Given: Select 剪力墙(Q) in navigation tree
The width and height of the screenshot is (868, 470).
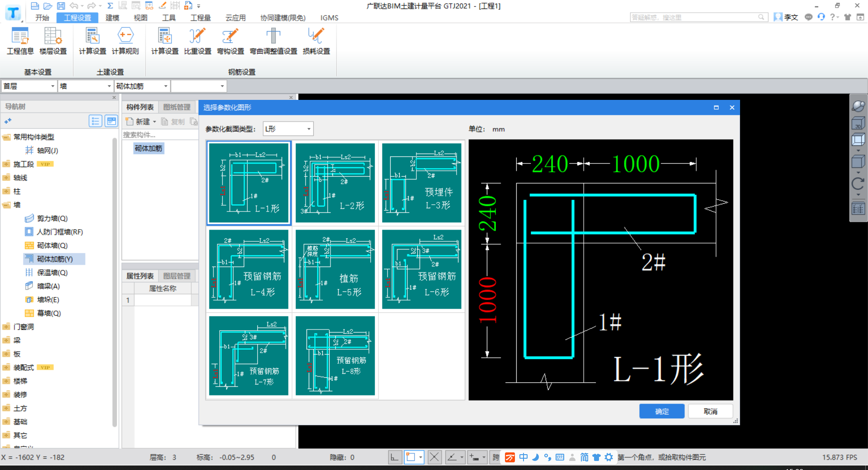Looking at the screenshot, I should (52, 218).
